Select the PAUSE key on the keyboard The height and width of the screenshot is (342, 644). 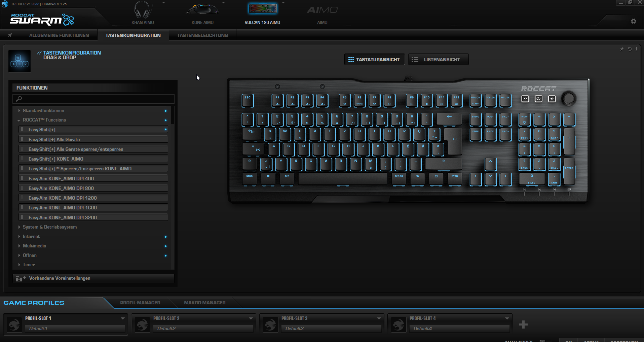pos(505,100)
